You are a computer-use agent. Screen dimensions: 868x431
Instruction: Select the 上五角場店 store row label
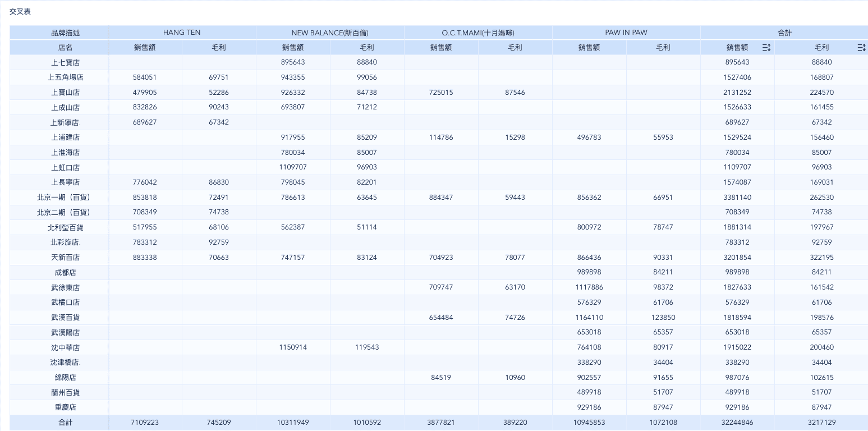click(x=66, y=77)
